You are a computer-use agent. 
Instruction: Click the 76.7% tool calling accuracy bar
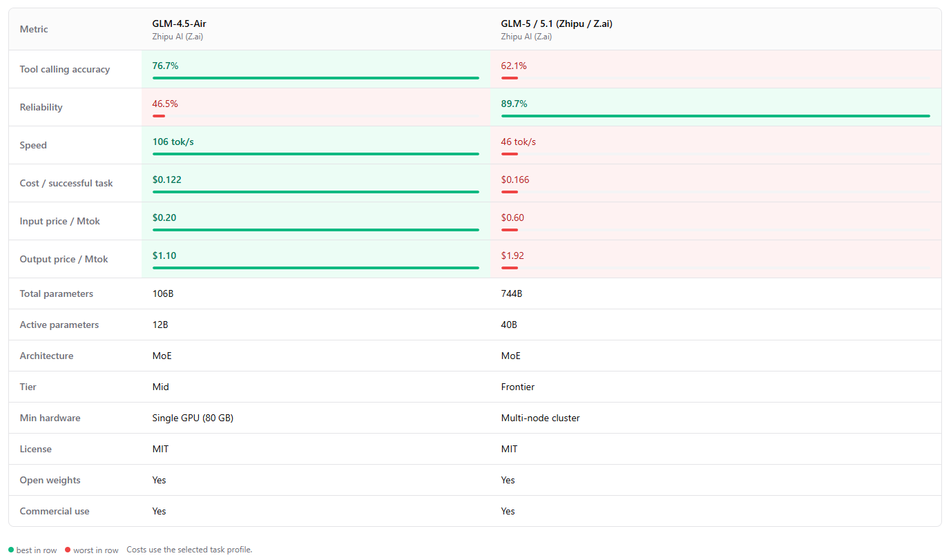coord(316,78)
